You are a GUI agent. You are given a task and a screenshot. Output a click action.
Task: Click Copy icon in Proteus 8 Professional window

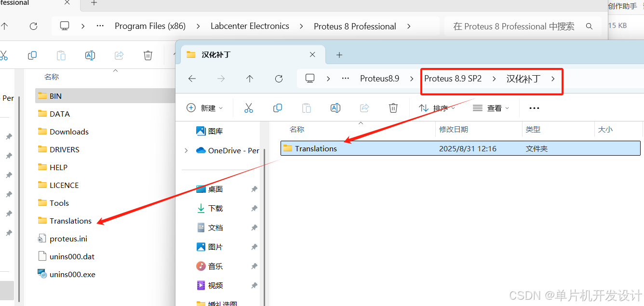32,55
